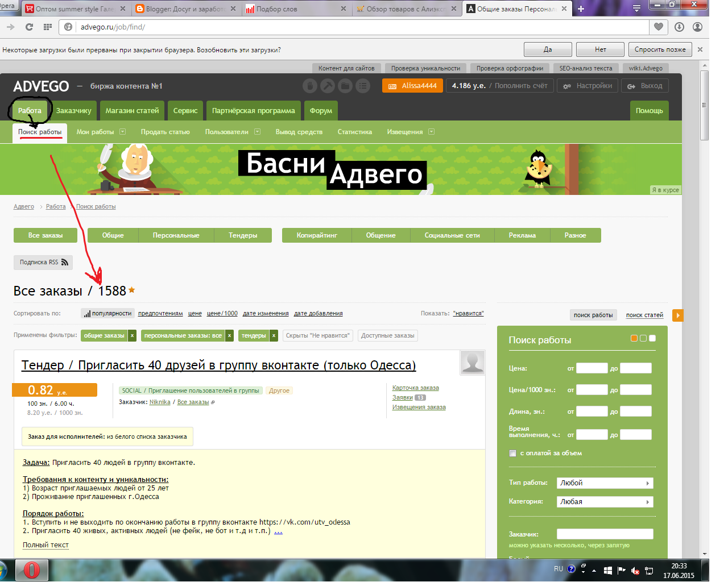The image size is (728, 582).
Task: Open the Партнёрская программа tab
Action: click(254, 110)
